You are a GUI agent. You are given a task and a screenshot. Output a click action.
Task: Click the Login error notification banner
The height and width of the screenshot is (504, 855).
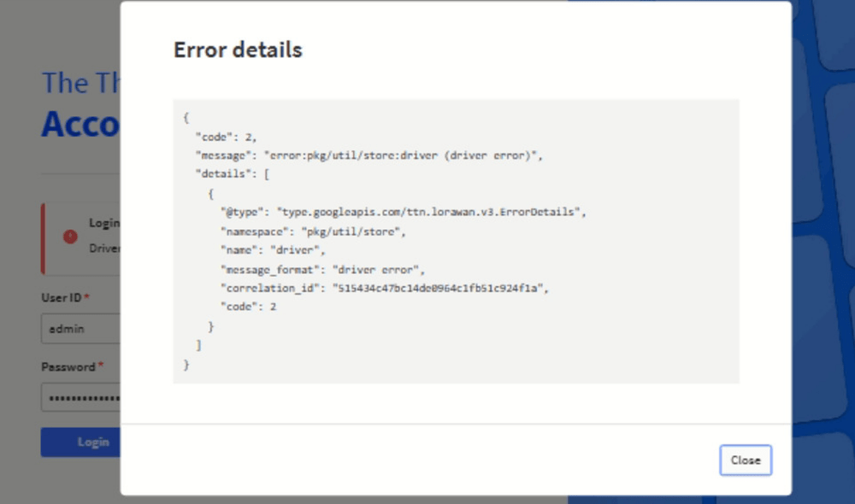click(x=80, y=238)
